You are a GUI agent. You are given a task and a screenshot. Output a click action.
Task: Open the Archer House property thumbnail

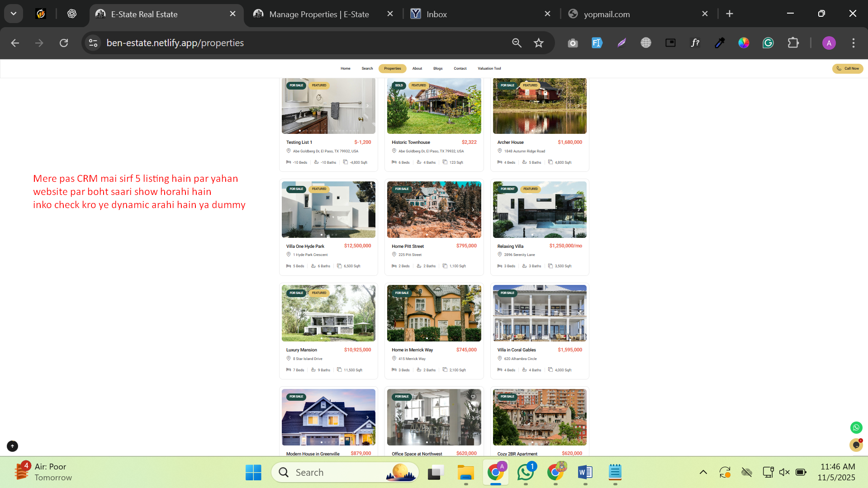(x=539, y=106)
